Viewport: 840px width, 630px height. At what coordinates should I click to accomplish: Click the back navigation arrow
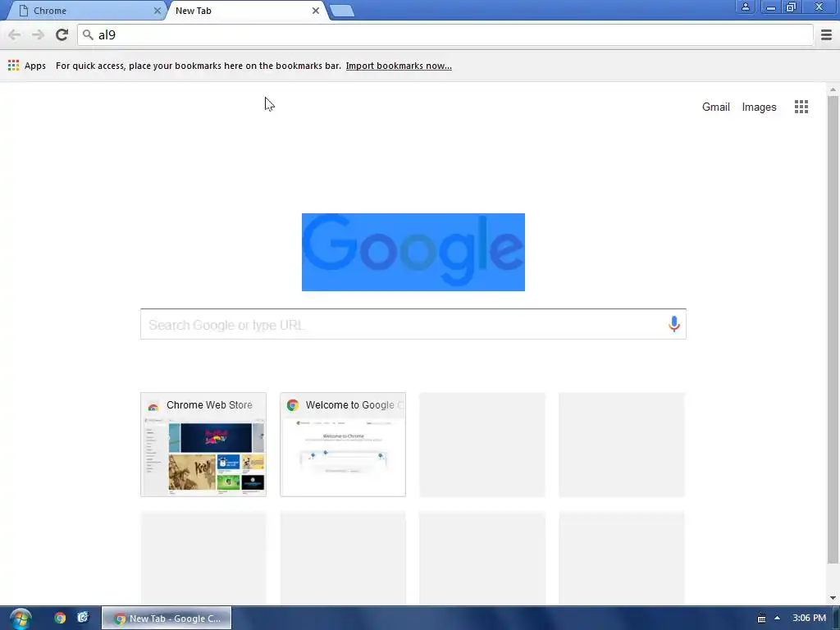pos(15,34)
